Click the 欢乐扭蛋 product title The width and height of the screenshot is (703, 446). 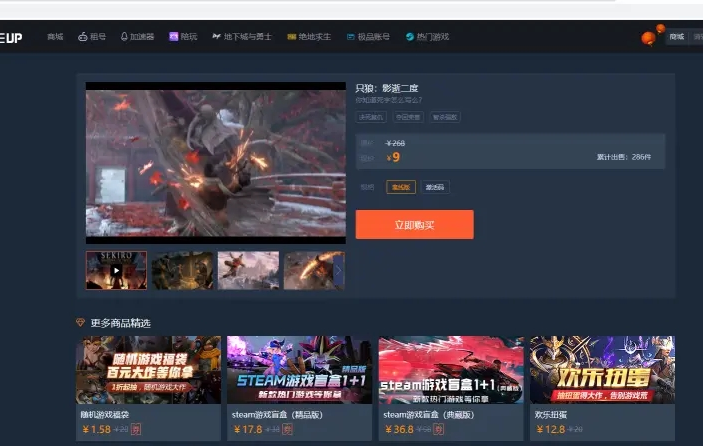[x=551, y=415]
